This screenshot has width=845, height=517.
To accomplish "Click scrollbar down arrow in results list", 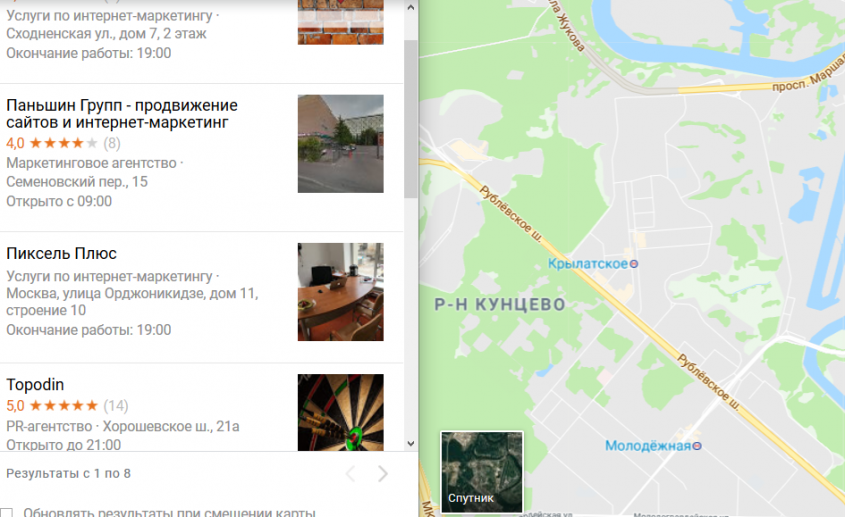I will [x=411, y=444].
